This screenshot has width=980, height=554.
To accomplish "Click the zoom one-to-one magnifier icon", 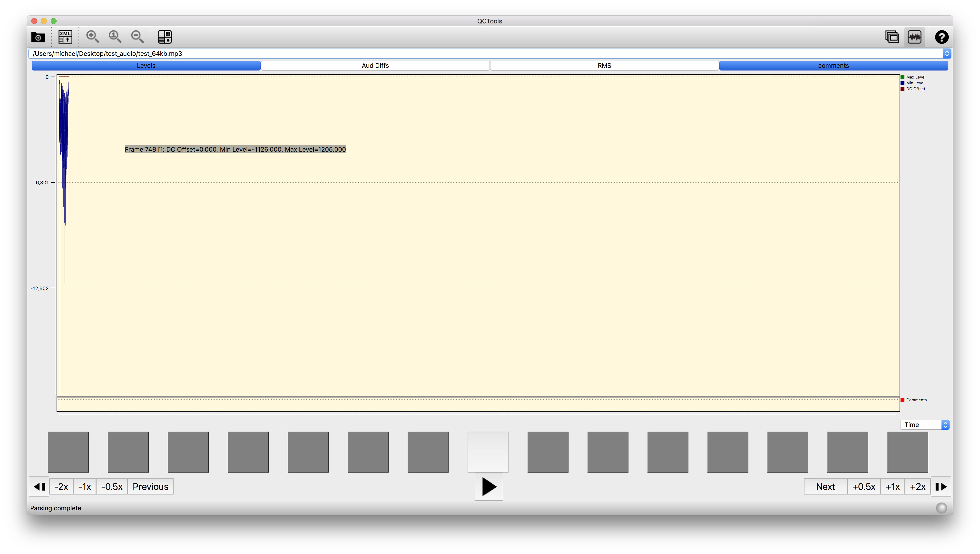I will click(115, 37).
